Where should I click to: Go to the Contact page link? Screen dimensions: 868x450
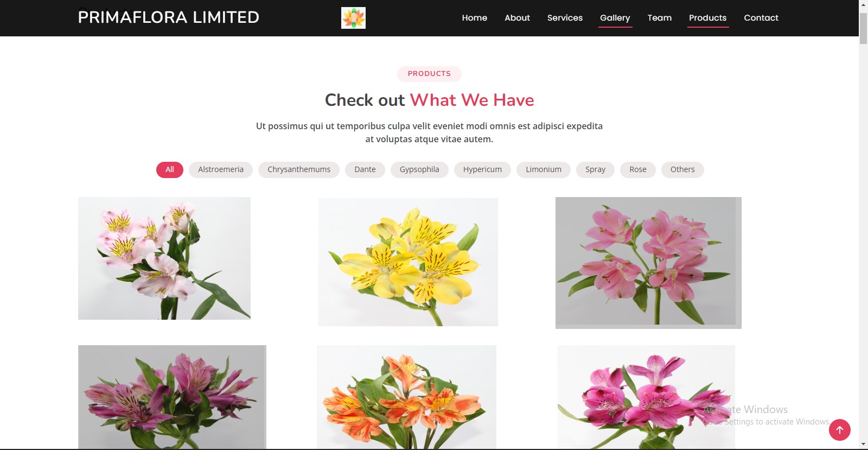(761, 18)
